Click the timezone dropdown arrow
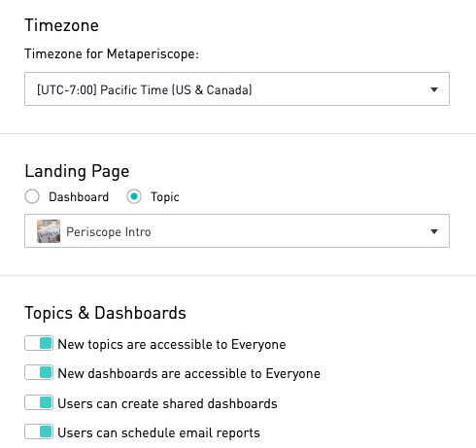The width and height of the screenshot is (476, 448). click(x=434, y=89)
